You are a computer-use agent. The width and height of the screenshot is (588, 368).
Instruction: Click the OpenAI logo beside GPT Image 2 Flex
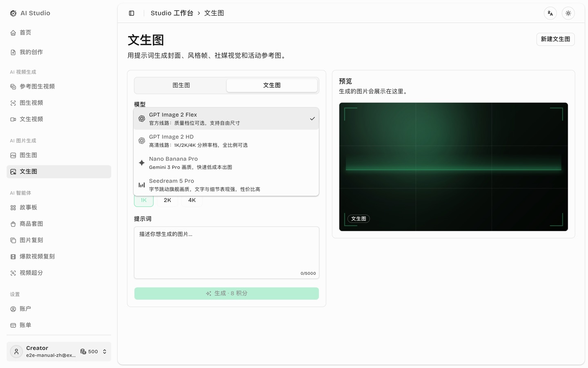[142, 119]
